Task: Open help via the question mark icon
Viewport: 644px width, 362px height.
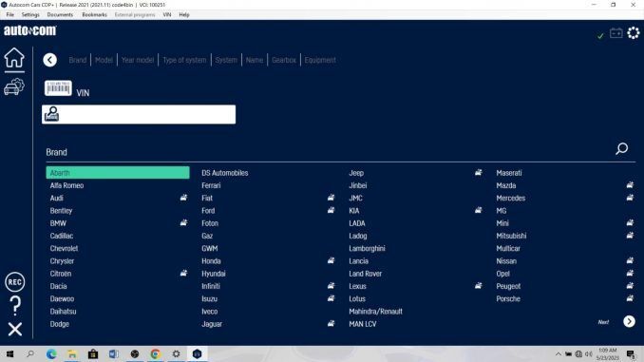Action: [15, 305]
